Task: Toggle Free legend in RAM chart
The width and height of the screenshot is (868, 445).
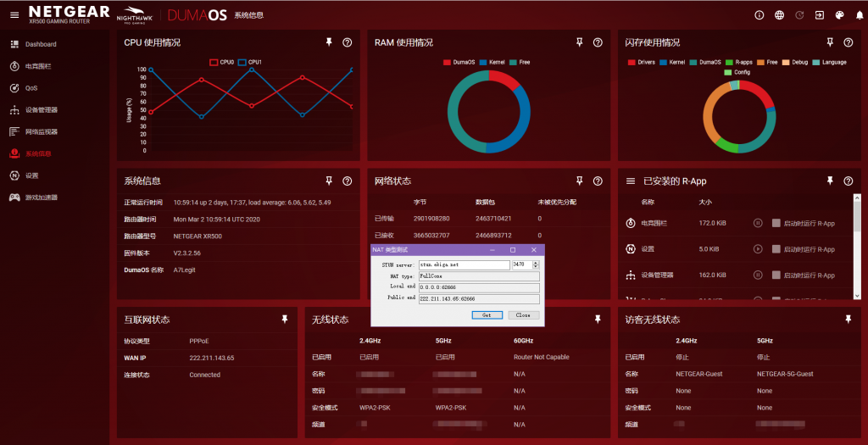Action: (x=520, y=63)
